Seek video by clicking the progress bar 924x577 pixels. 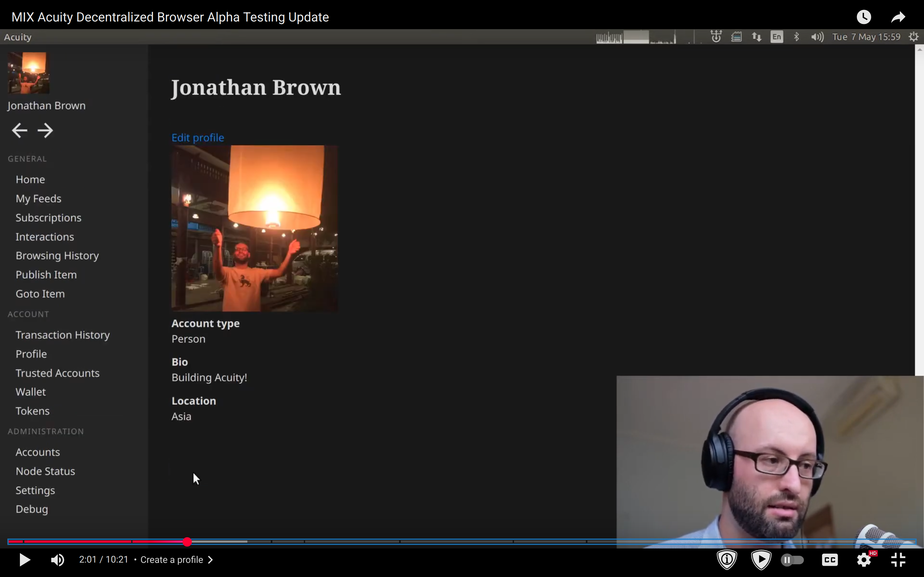click(x=458, y=541)
